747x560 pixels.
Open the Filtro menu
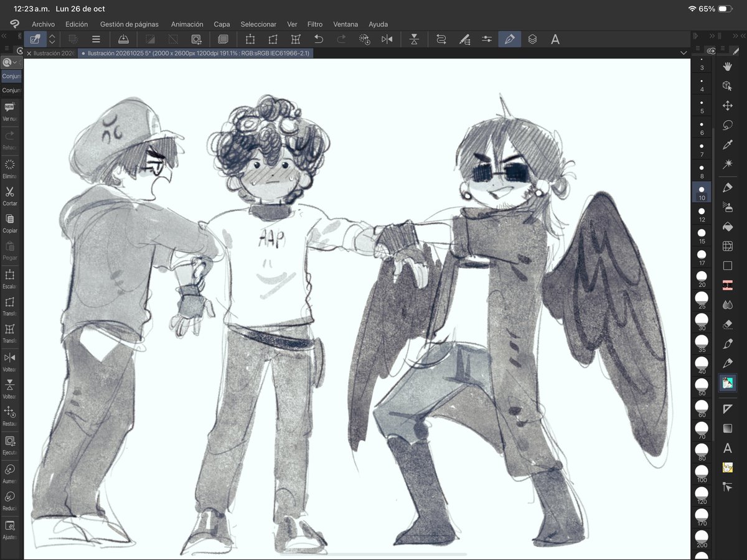pyautogui.click(x=315, y=24)
